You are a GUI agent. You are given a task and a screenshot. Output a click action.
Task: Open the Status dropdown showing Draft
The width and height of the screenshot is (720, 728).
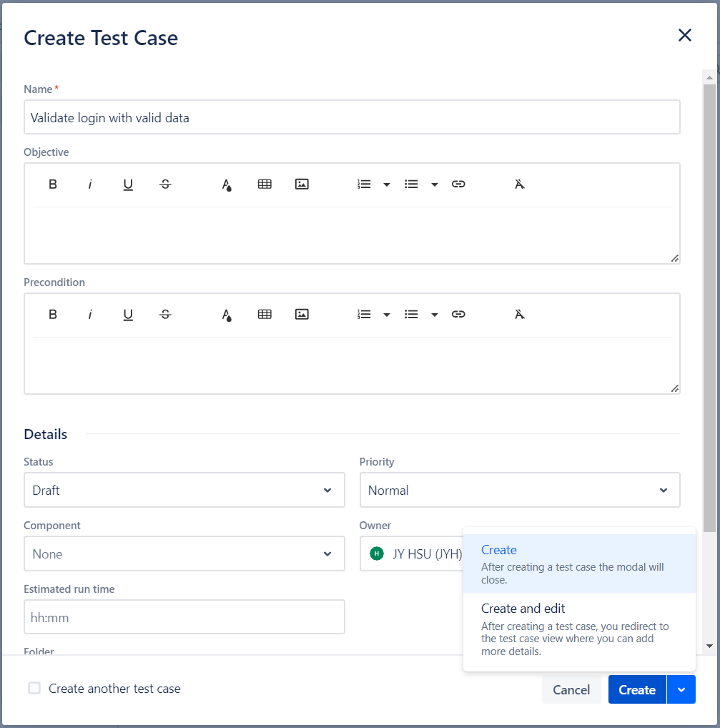point(184,491)
